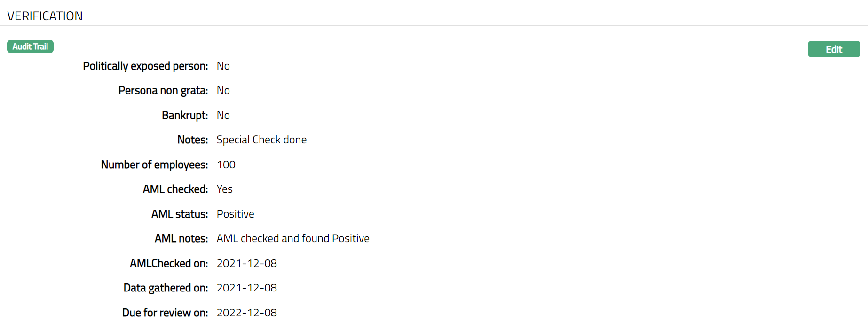Image resolution: width=868 pixels, height=330 pixels.
Task: Select the Bankrupt value No
Action: coord(223,115)
